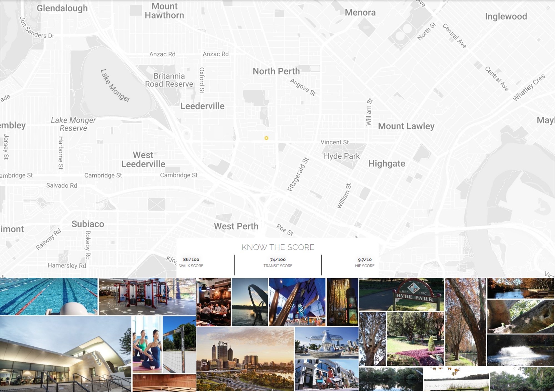The image size is (555, 392).
Task: Open the Hyde Park sign photo
Action: (401, 294)
